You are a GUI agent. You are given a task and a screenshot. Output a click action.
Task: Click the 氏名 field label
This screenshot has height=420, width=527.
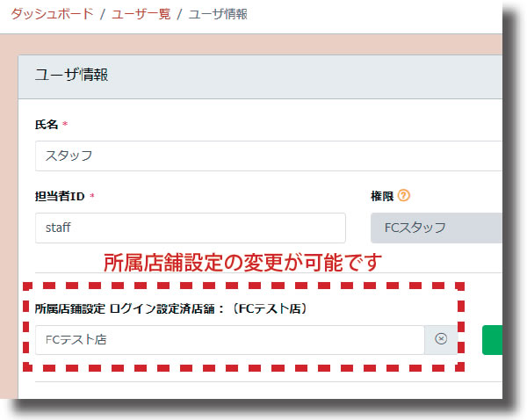tap(46, 126)
